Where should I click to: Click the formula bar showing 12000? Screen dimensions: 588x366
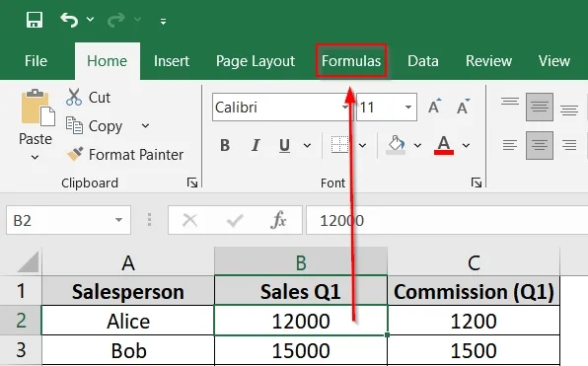[x=447, y=220]
